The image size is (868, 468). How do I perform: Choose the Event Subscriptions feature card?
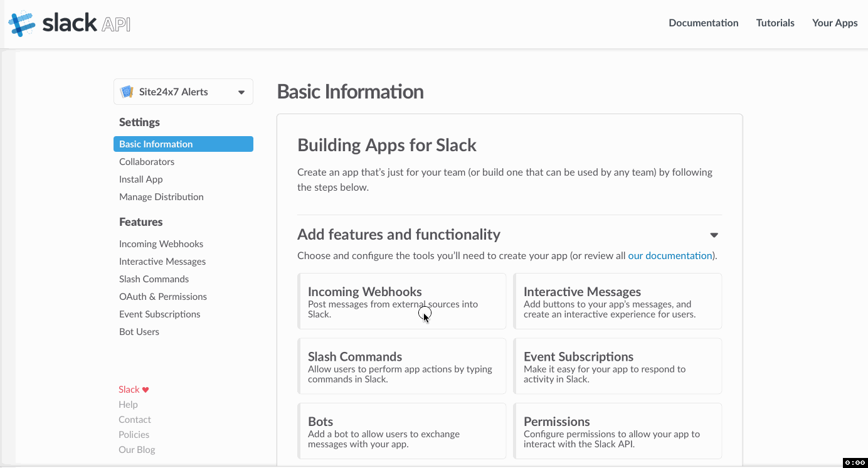coord(618,366)
